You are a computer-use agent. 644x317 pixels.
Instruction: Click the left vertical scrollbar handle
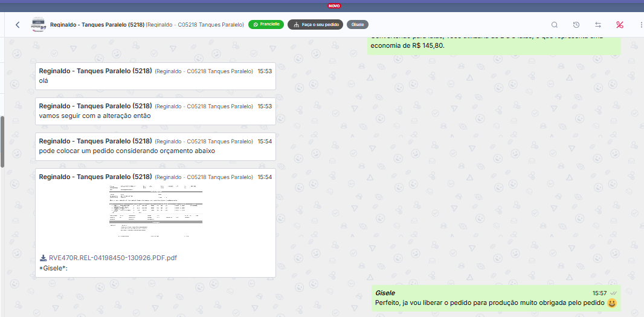coord(2,141)
